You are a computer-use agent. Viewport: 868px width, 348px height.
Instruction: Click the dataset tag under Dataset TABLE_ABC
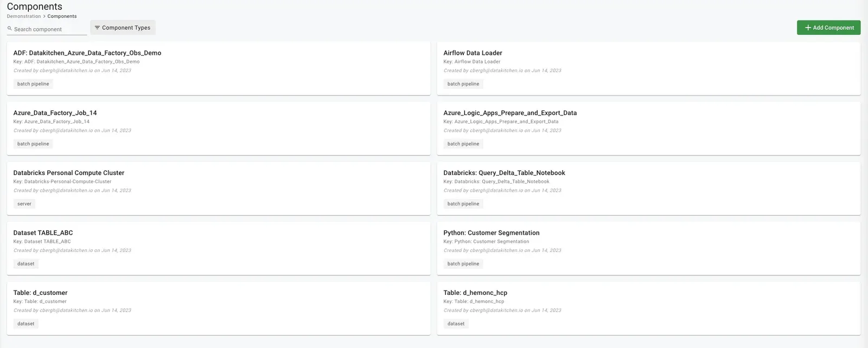(x=25, y=264)
